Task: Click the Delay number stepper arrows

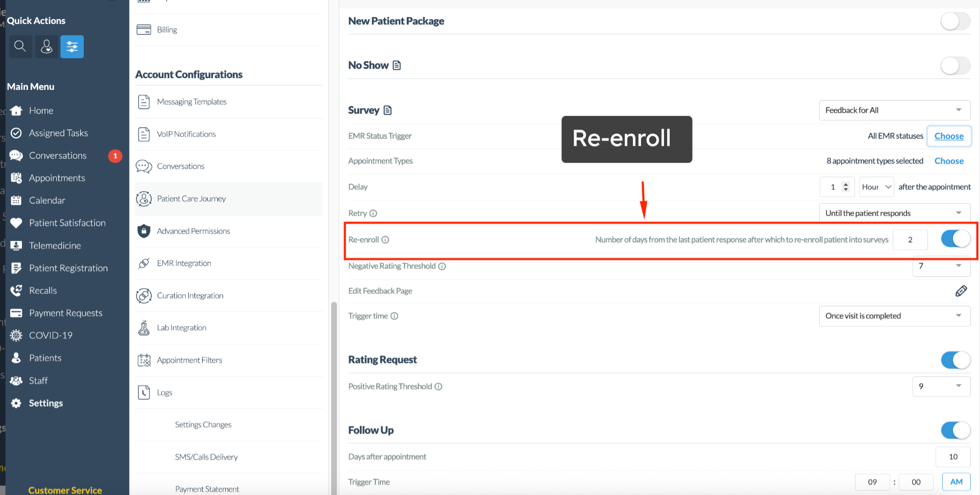Action: pyautogui.click(x=846, y=187)
